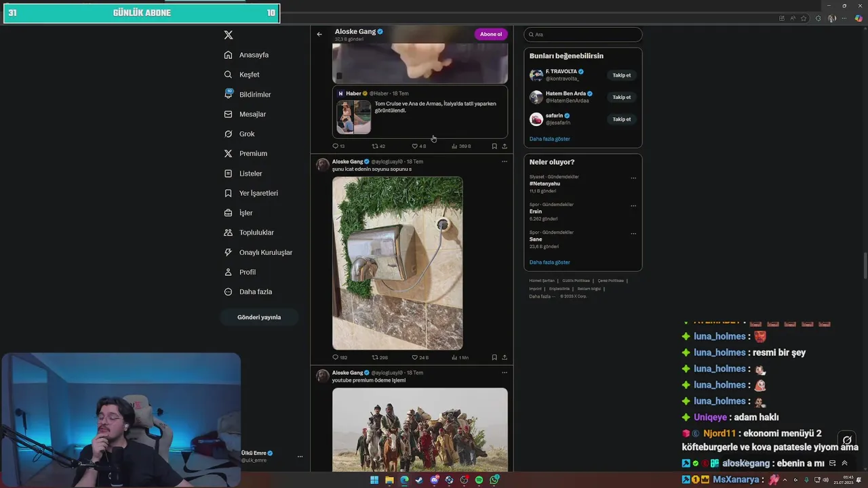Viewport: 868px width, 488px height.
Task: Like the hand dryer post
Action: (420, 357)
